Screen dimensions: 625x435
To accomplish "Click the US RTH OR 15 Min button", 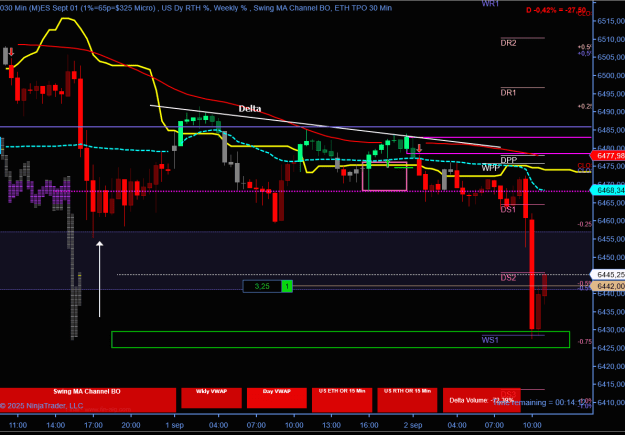I will (407, 400).
